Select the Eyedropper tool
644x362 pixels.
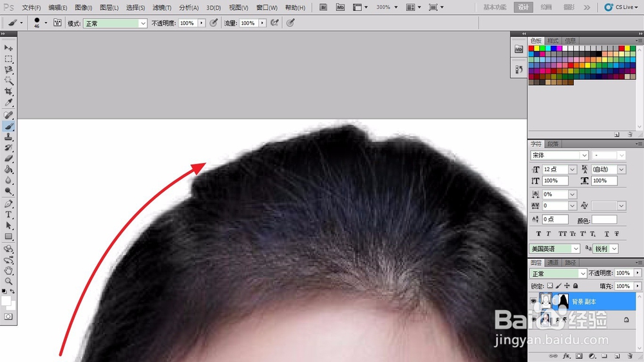pos(8,102)
